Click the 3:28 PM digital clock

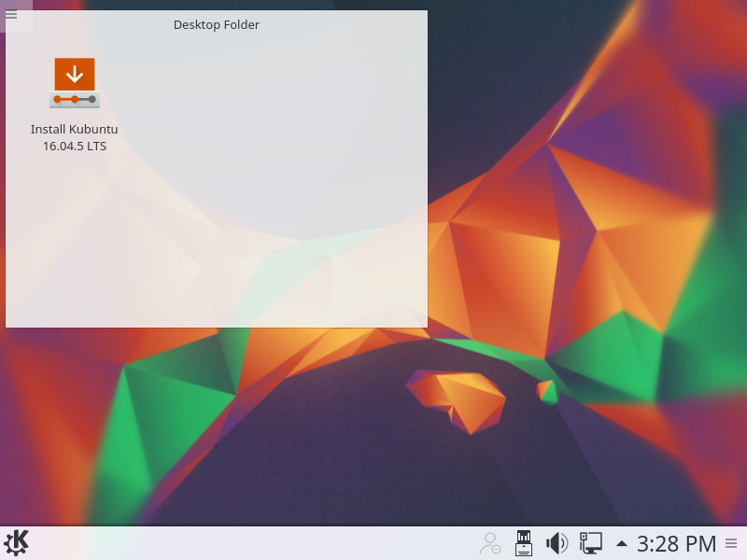(676, 543)
